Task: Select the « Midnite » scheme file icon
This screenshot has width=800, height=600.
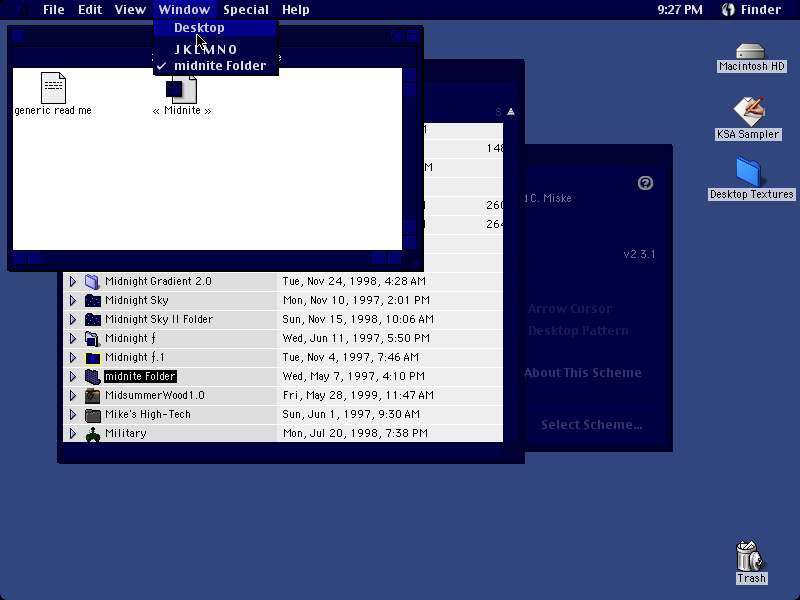Action: point(182,89)
